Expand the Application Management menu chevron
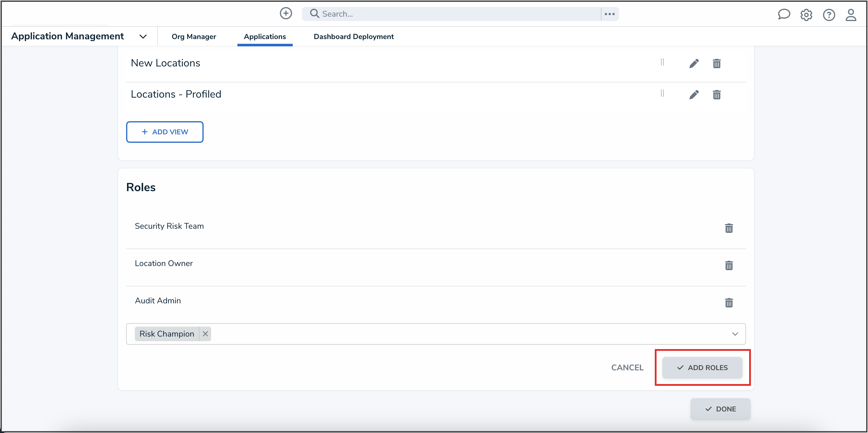 coord(143,36)
